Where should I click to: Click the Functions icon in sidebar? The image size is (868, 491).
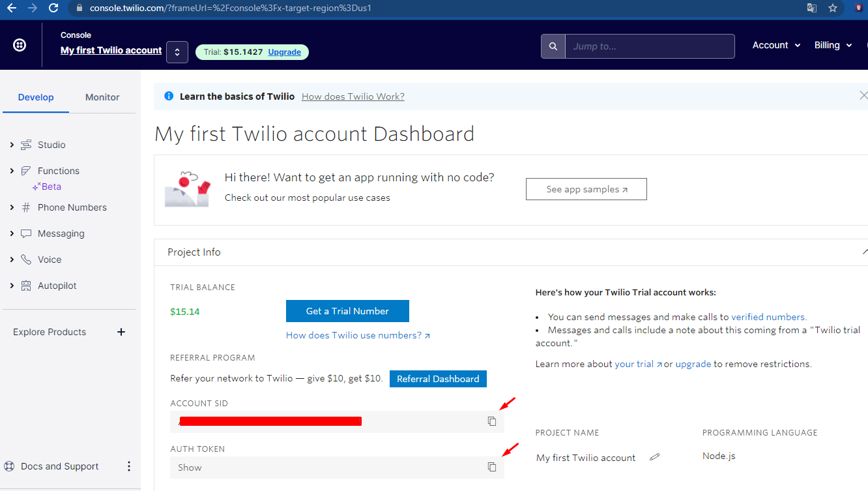coord(26,171)
